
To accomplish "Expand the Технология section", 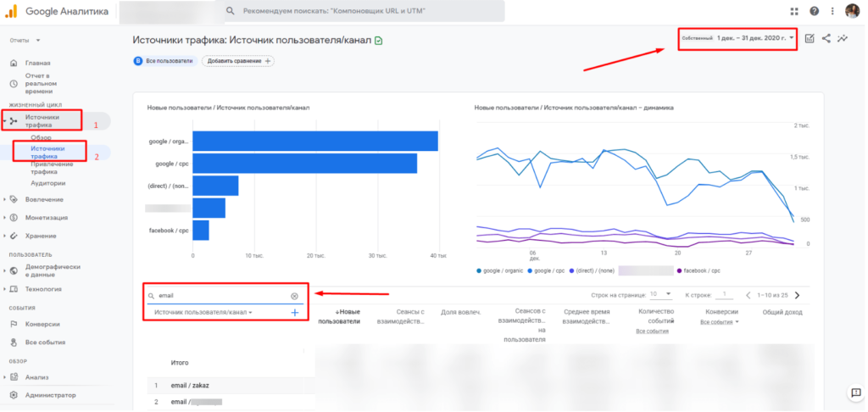I will pos(4,289).
